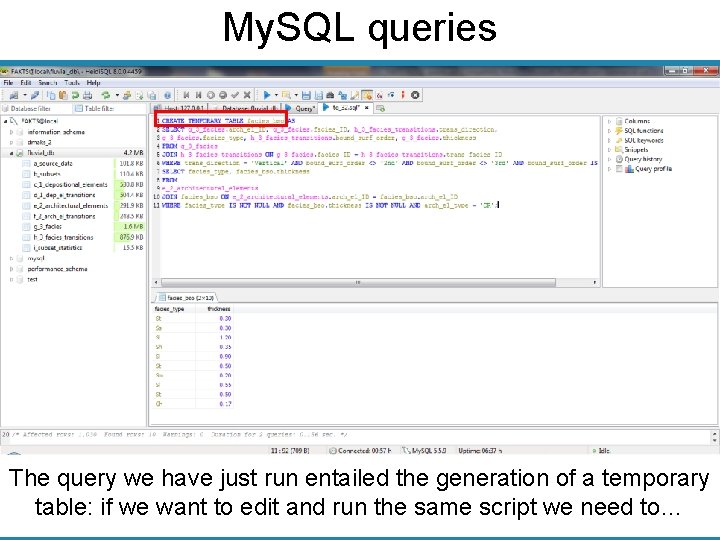Expand the information_schema database node

[x=11, y=132]
